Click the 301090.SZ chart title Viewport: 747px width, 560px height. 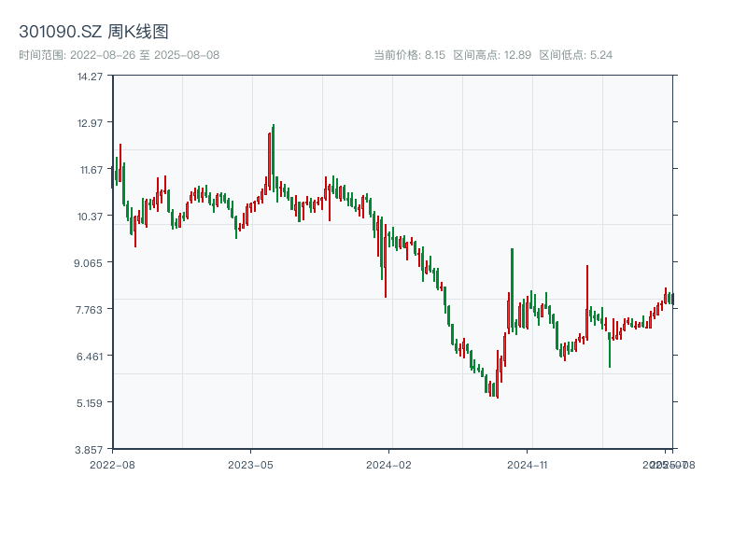[93, 32]
